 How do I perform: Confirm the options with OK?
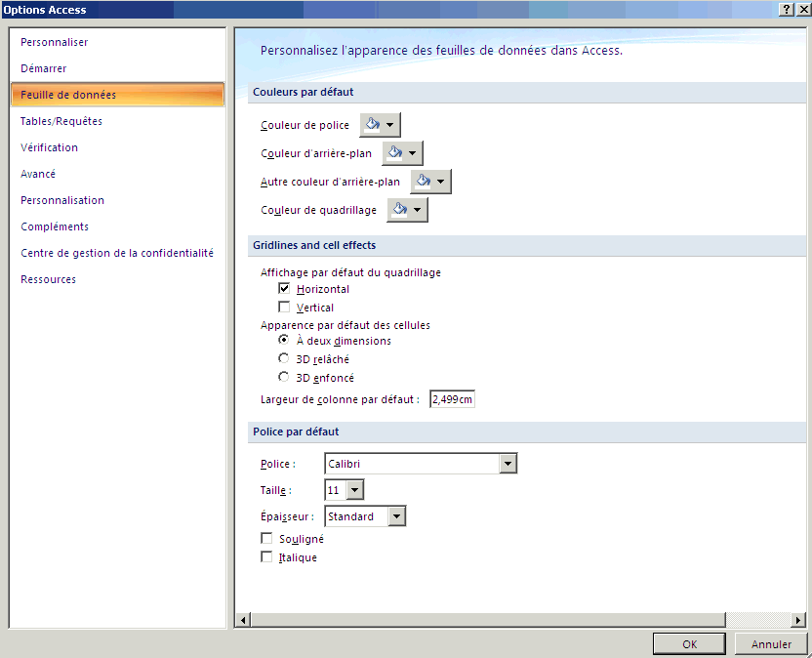(689, 644)
